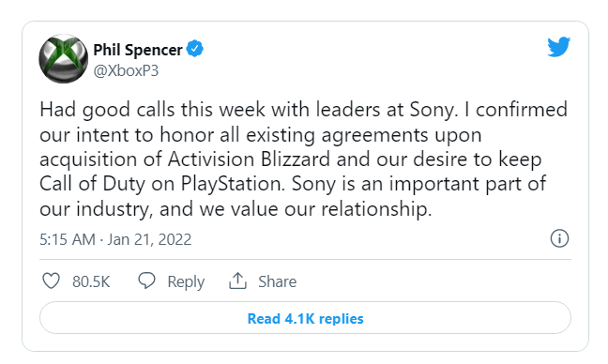Click the Xbox logo profile avatar
608x364 pixels.
[63, 59]
